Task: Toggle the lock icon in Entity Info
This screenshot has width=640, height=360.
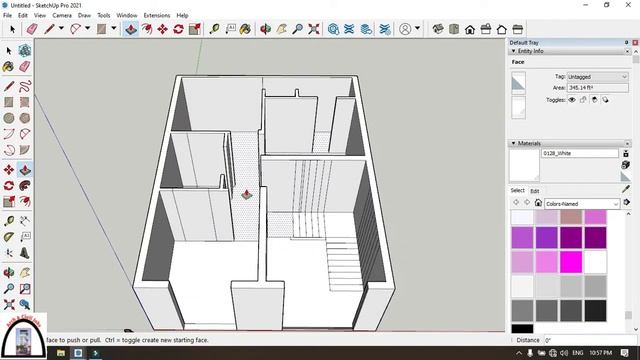Action: point(583,100)
